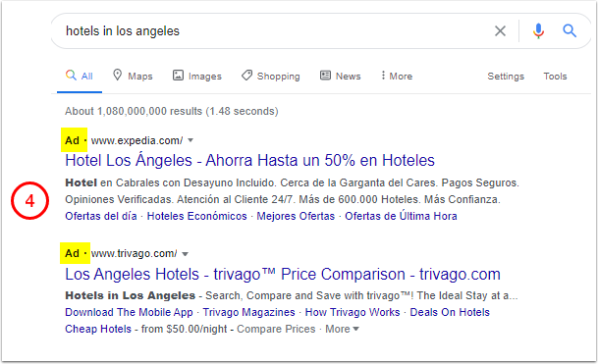The height and width of the screenshot is (364, 598).
Task: Open the More three-dot menu
Action: [397, 76]
